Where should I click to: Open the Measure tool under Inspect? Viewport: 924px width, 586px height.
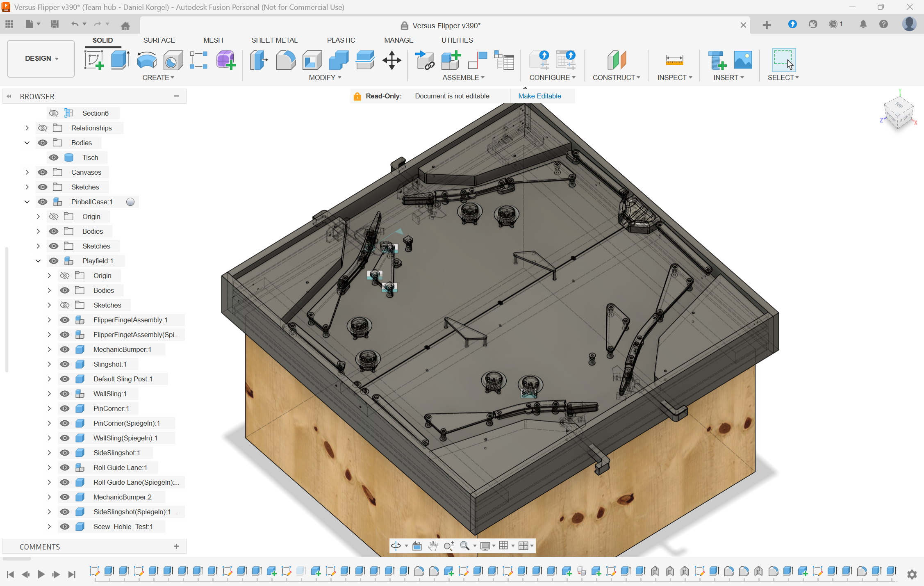pyautogui.click(x=674, y=60)
